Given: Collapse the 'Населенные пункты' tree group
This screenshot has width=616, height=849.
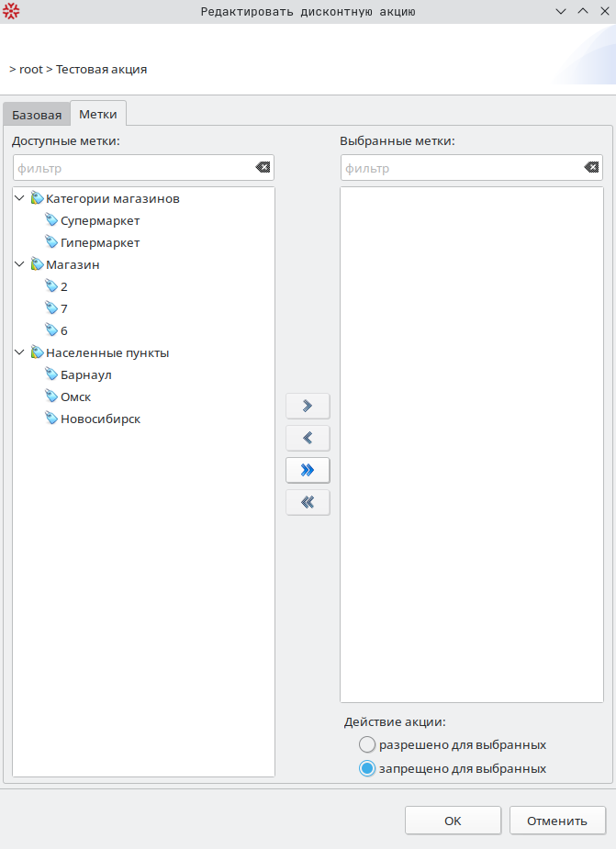Looking at the screenshot, I should tap(19, 352).
